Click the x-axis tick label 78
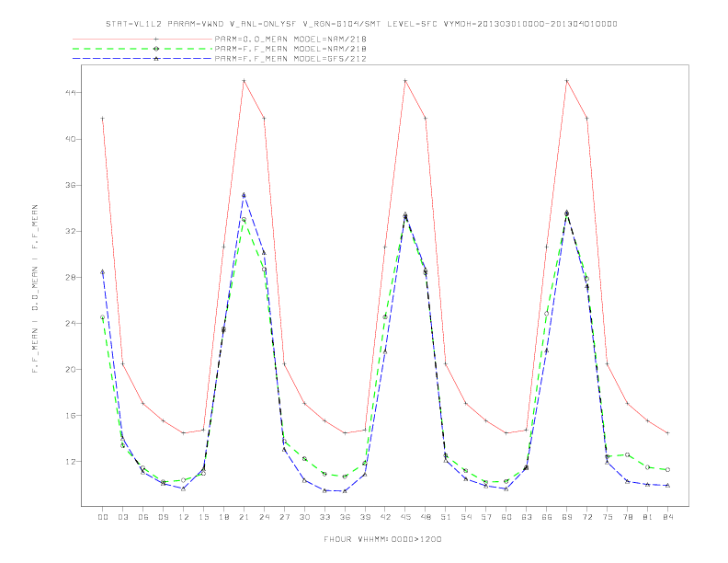 coord(627,517)
